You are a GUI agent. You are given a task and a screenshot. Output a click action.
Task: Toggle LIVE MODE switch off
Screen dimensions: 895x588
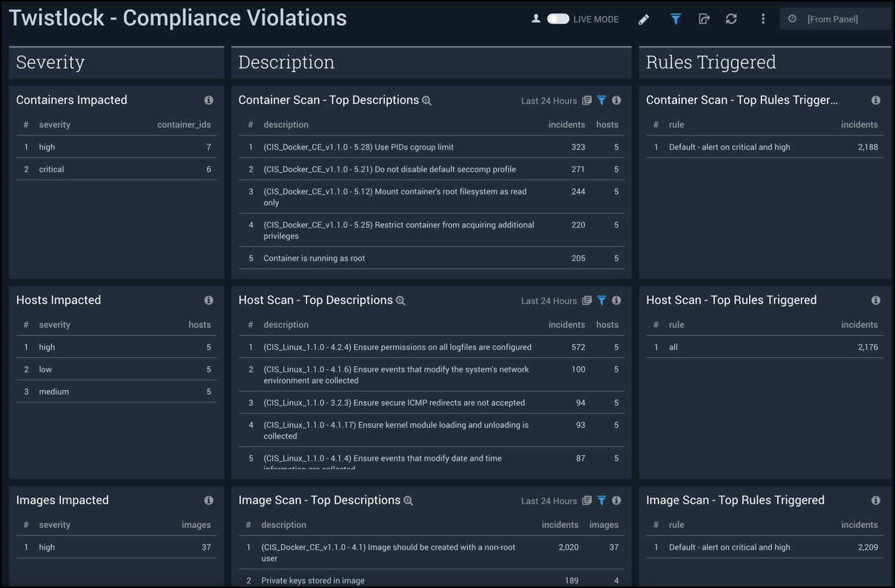click(x=557, y=19)
